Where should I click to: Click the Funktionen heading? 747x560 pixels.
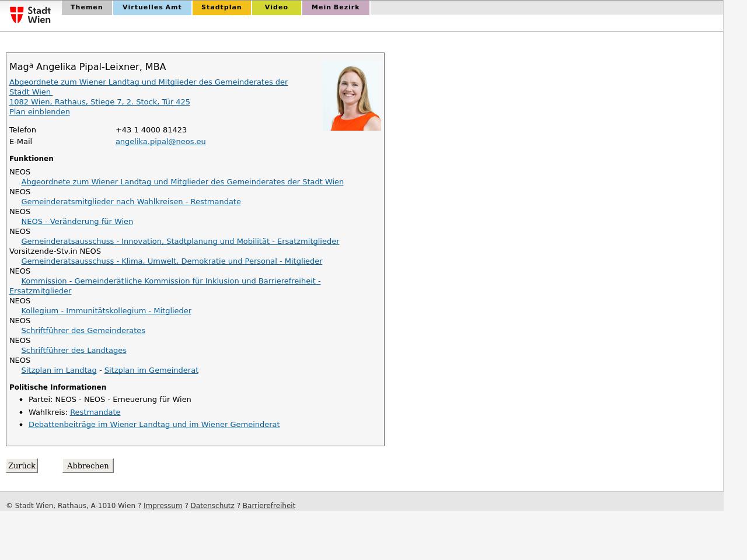click(32, 158)
